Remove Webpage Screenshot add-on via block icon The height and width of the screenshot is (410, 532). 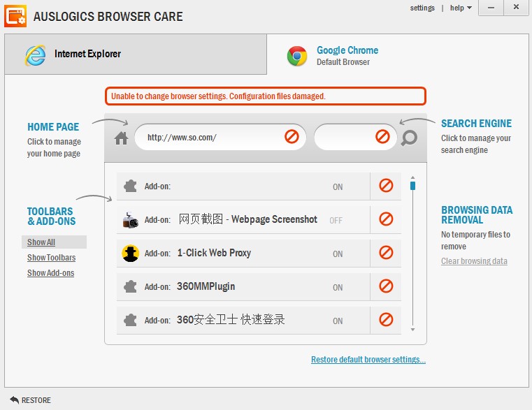(x=386, y=219)
